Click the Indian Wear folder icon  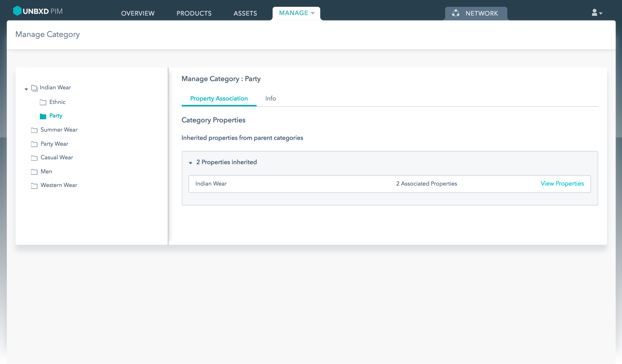(34, 88)
